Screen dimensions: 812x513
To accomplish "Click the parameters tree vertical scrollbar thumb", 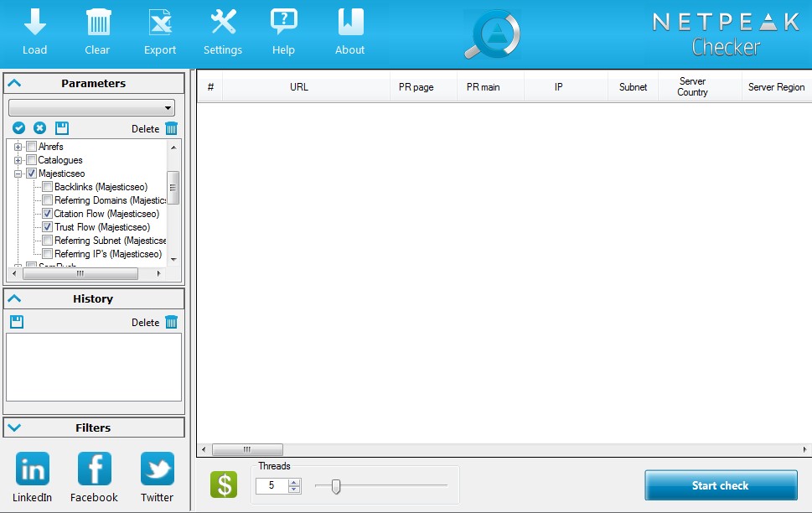I will pos(173,188).
